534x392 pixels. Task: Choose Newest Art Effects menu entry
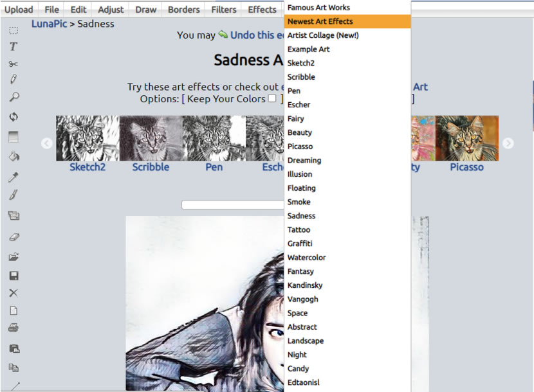[347, 21]
